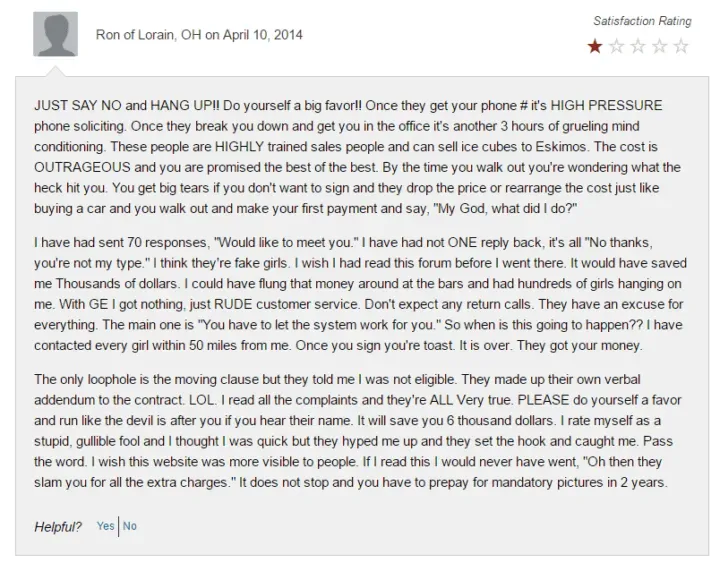Select the second star in the rating
This screenshot has width=720, height=571.
[617, 45]
